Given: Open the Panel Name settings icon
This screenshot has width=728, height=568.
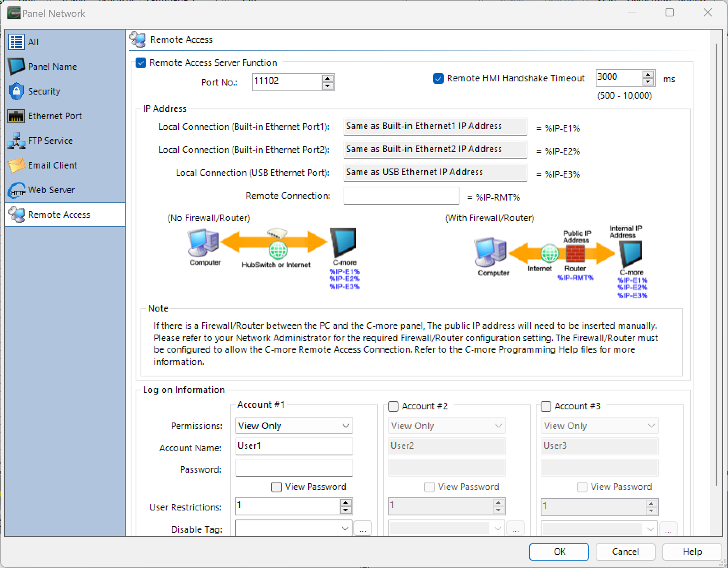Looking at the screenshot, I should click(x=16, y=66).
